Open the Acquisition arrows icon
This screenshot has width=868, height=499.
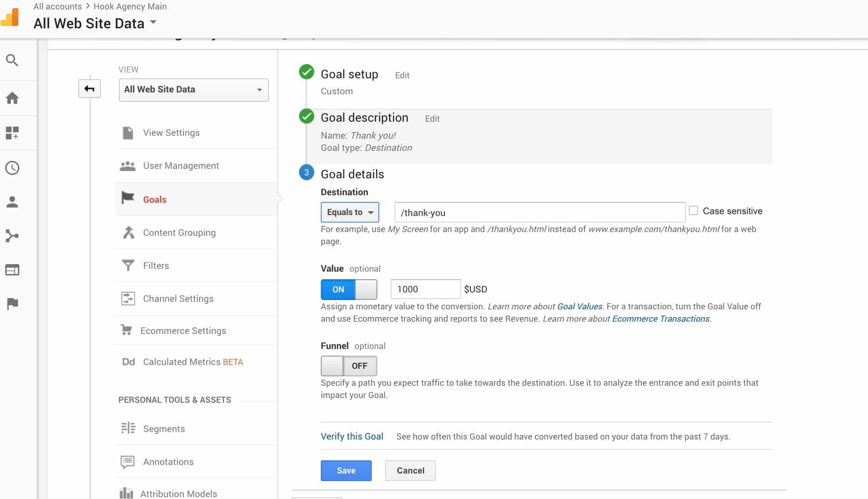coord(12,236)
